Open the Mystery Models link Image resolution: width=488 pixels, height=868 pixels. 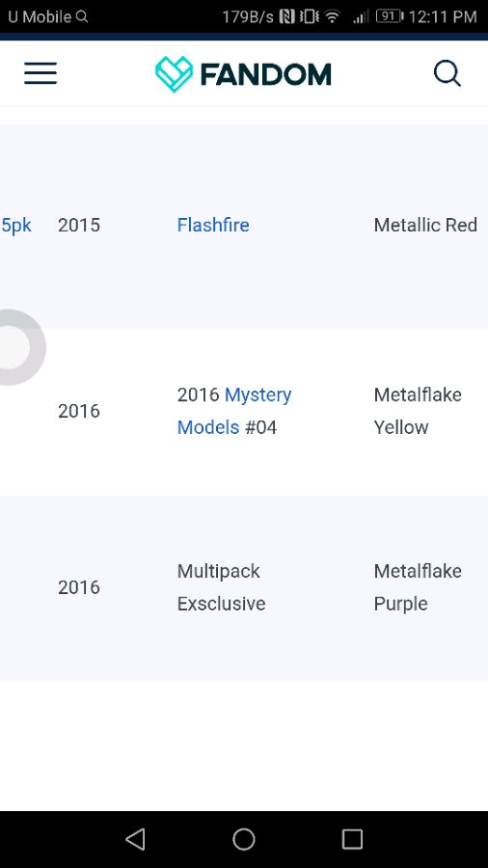pos(234,411)
